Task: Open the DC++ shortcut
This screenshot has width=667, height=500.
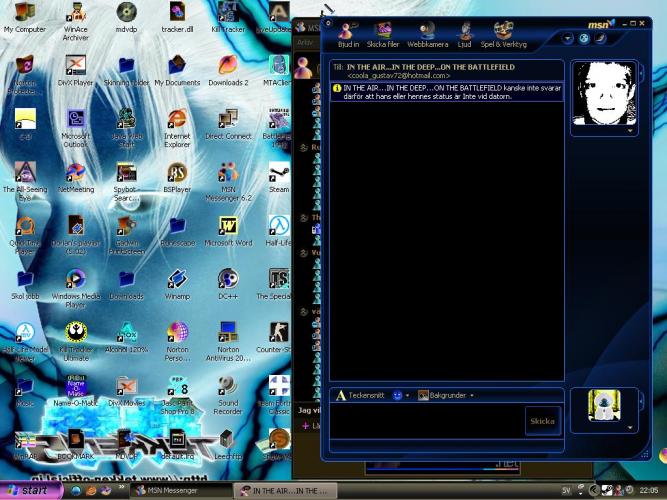Action: [x=228, y=285]
